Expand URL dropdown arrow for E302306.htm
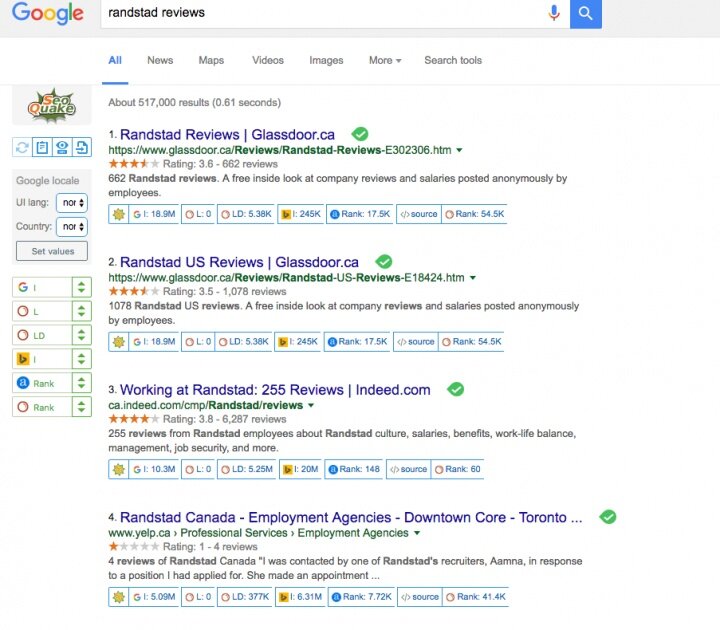The image size is (720, 630). 459,150
